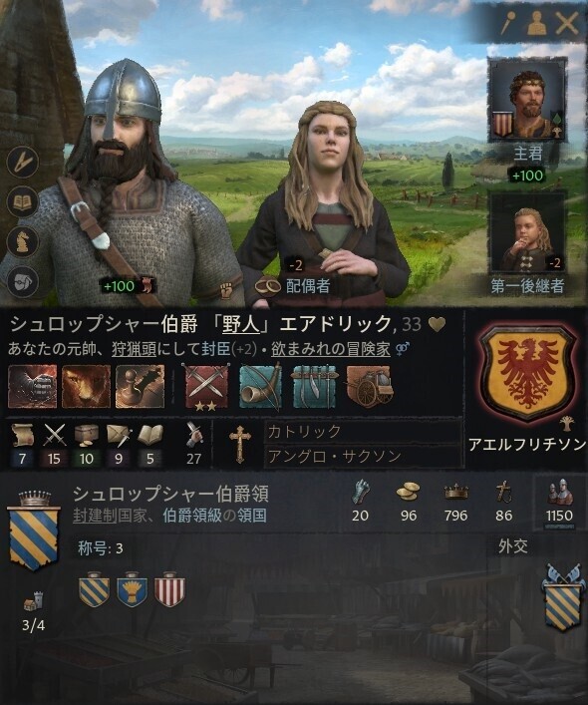Open the liege (主君) portrait
588x705 pixels.
tap(527, 102)
